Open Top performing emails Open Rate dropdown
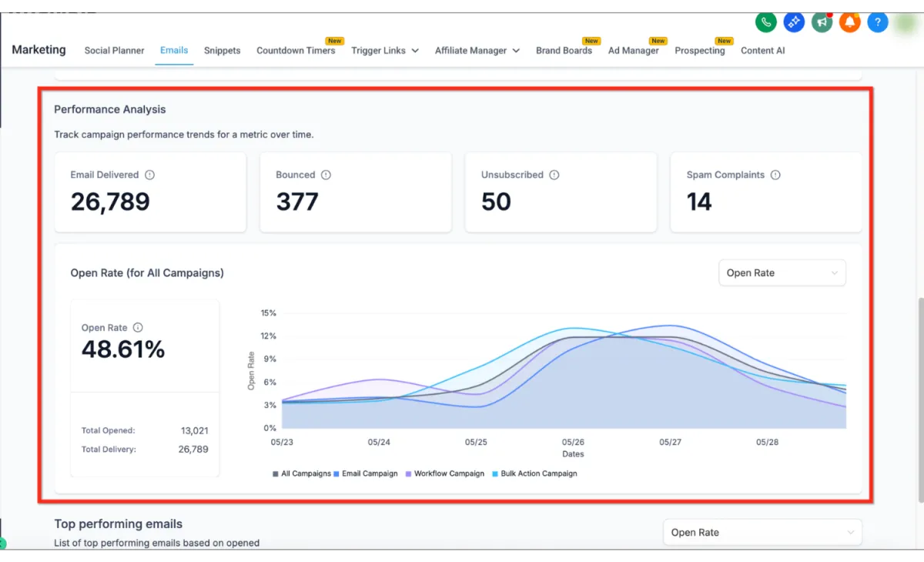 [762, 532]
